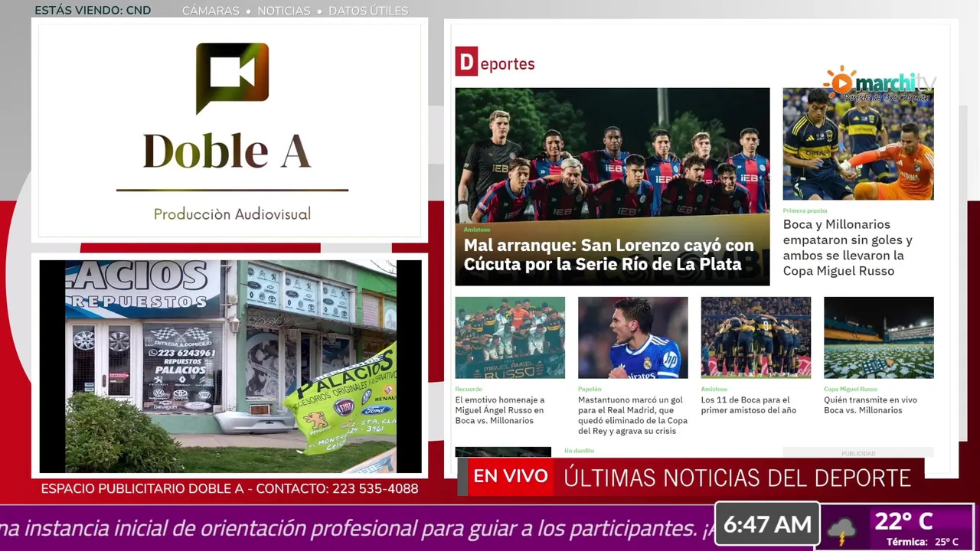Click the marchi tv logo
980x551 pixels.
880,83
